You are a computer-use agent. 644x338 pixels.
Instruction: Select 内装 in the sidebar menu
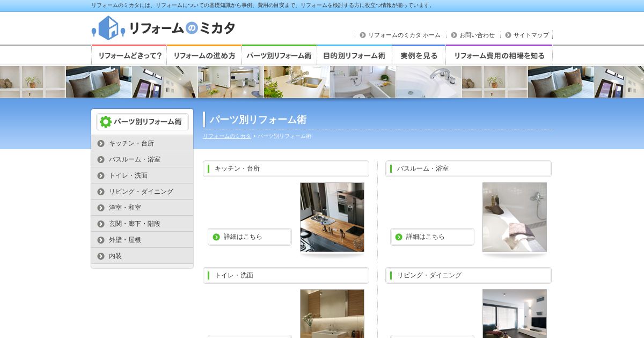coord(142,256)
